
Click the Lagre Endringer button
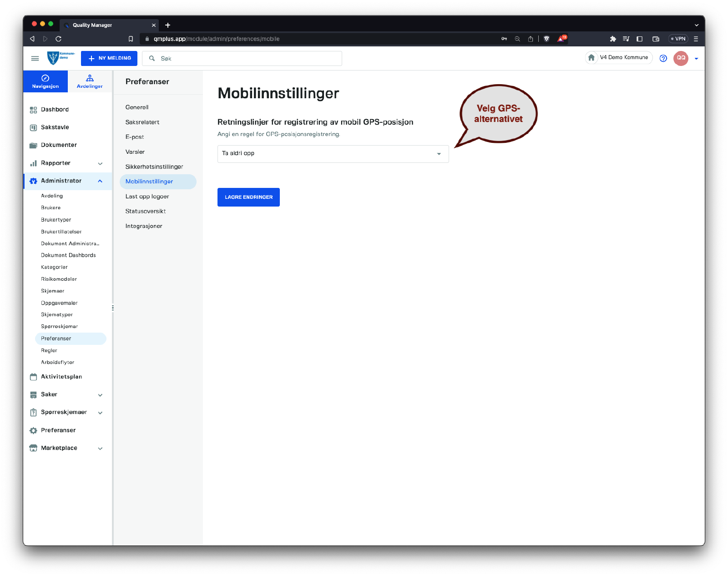248,197
